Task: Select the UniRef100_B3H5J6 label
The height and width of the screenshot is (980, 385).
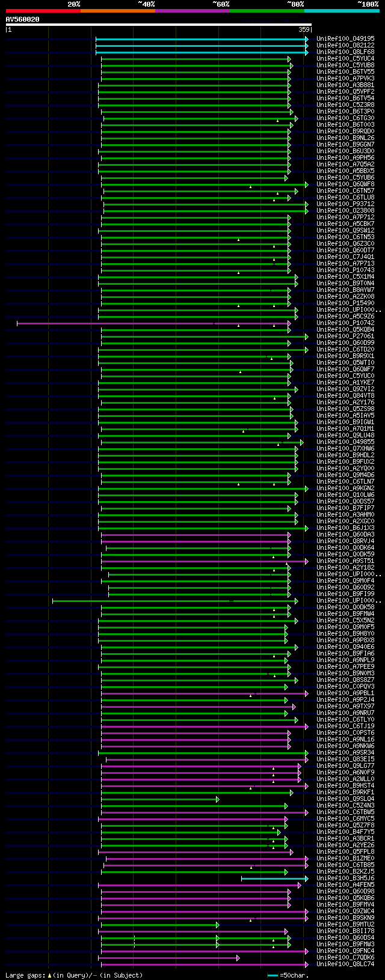Action: (x=345, y=878)
